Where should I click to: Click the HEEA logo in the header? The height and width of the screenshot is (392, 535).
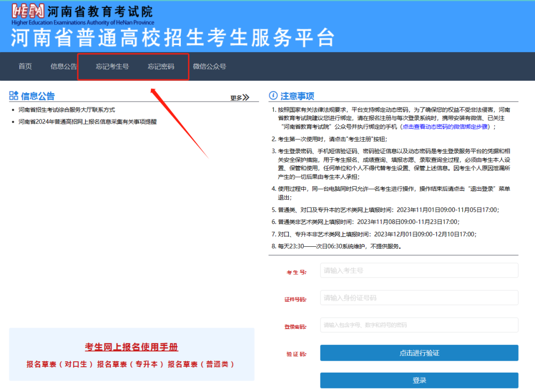tap(28, 11)
